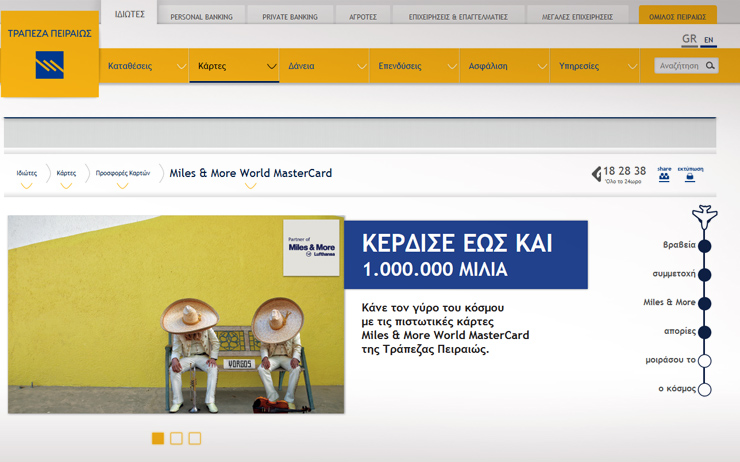The width and height of the screenshot is (740, 462).
Task: Open the Ιδιώτες breadcrumb link
Action: click(x=26, y=173)
